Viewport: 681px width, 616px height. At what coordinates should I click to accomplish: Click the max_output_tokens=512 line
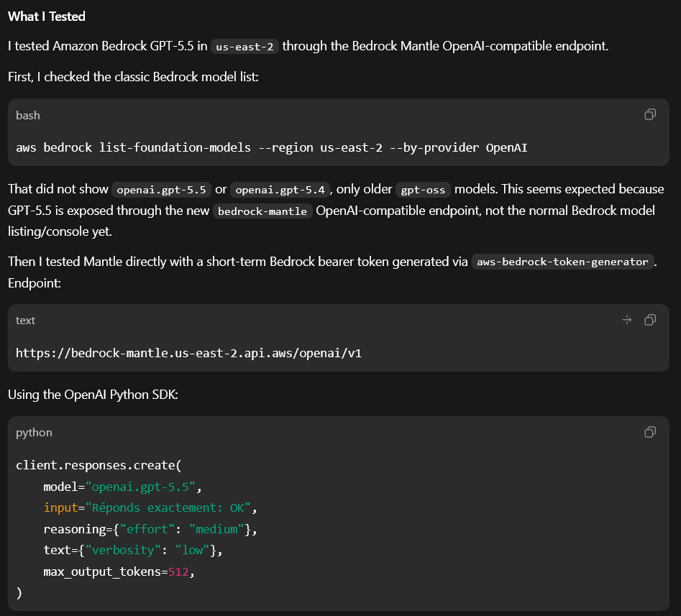tap(119, 571)
